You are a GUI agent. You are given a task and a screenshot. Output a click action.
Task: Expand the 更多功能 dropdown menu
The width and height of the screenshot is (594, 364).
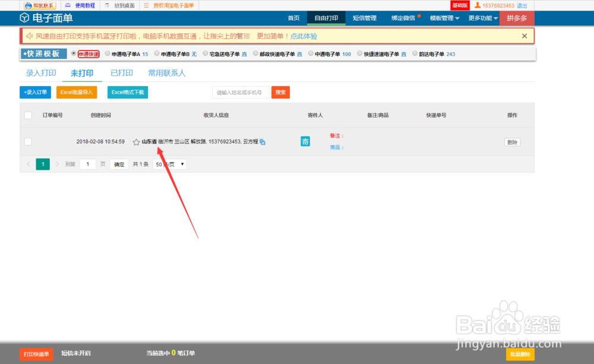pyautogui.click(x=483, y=18)
